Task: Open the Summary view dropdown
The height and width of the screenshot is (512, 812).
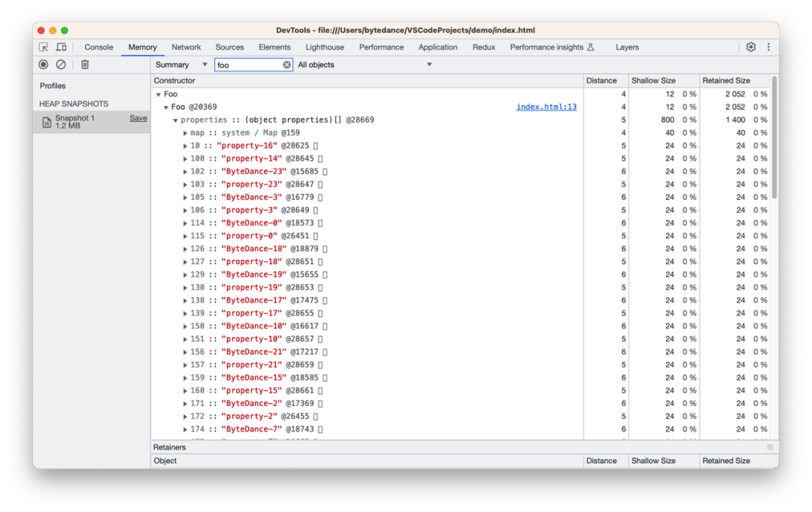Action: 181,65
